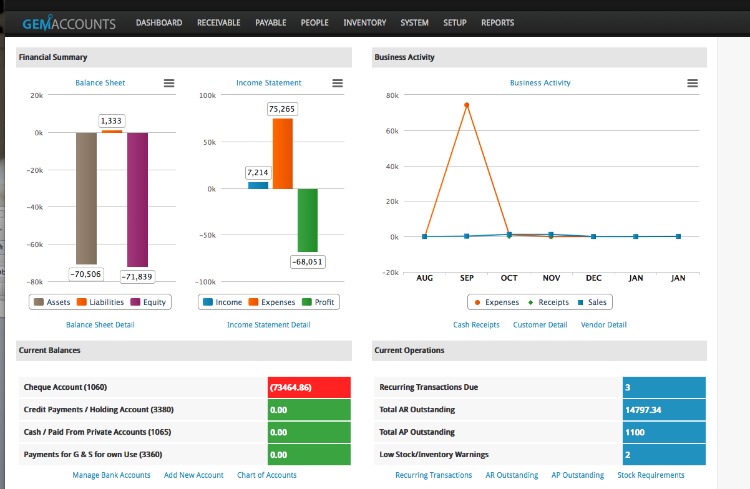750x489 pixels.
Task: Toggle the Equity legend series
Action: click(x=148, y=302)
